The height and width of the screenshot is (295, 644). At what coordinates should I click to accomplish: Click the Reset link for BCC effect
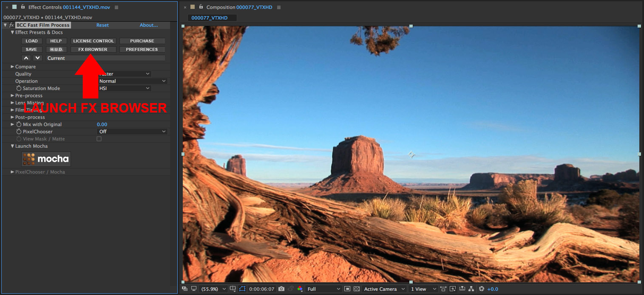[102, 25]
